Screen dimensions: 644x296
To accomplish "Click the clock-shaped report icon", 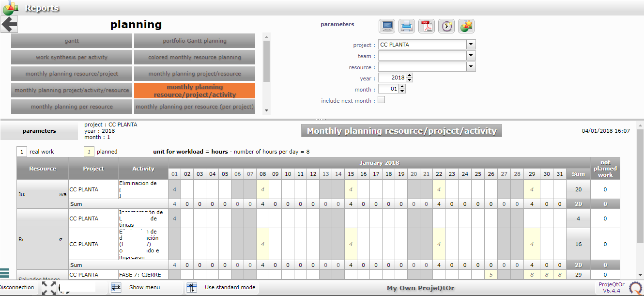I will pyautogui.click(x=446, y=26).
